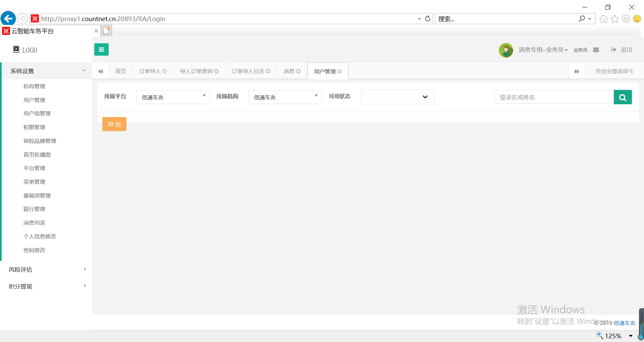Select the 用户管理 tab

pyautogui.click(x=325, y=71)
